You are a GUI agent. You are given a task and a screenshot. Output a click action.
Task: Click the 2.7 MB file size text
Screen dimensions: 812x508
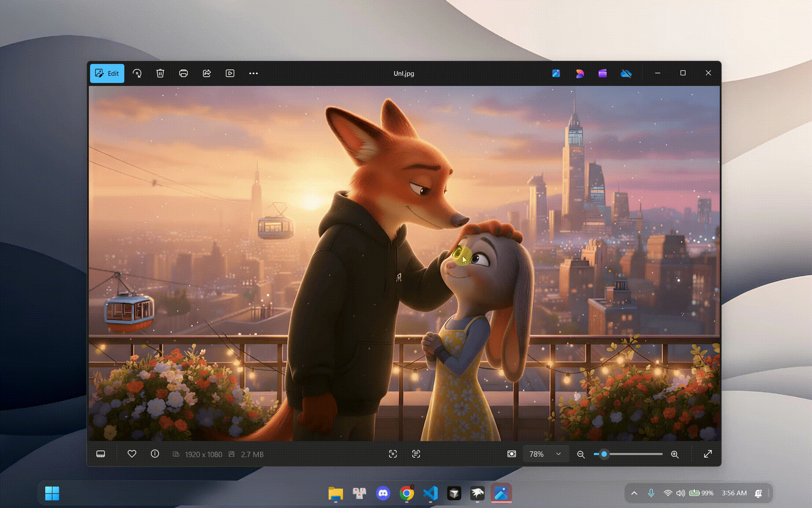(x=252, y=454)
